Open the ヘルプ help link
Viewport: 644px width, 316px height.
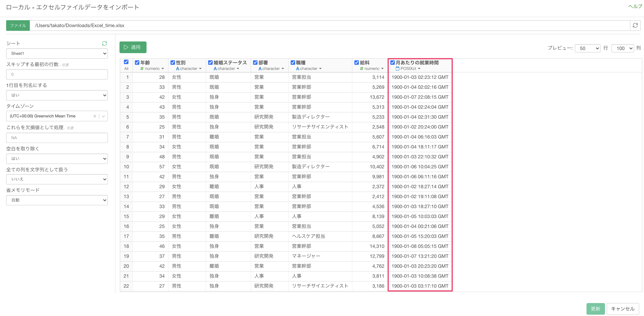click(x=635, y=6)
